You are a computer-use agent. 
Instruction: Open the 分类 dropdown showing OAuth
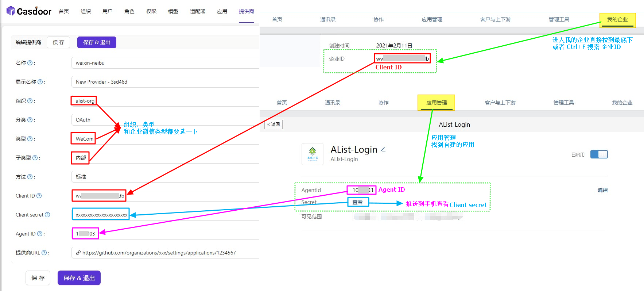[x=164, y=120]
